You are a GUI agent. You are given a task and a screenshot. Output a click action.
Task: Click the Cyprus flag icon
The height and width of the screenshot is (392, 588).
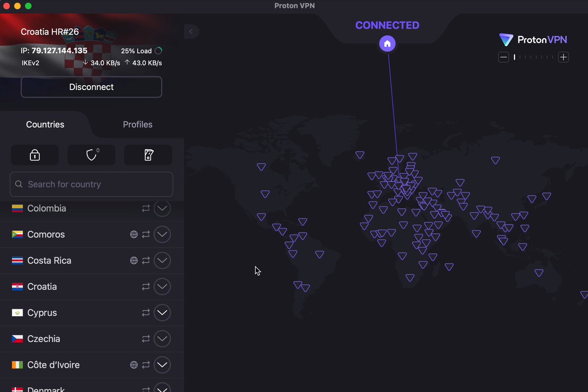(18, 313)
